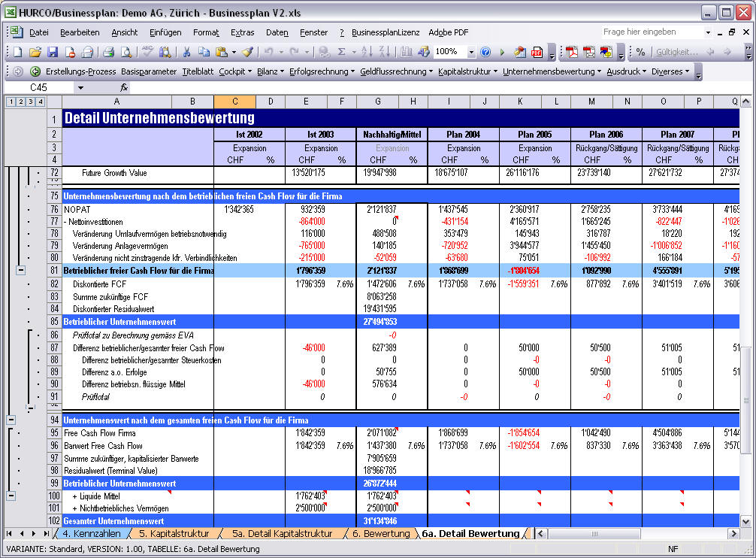Viewport: 756px width, 558px height.
Task: Open the Research binoculars icon
Action: coord(165,52)
